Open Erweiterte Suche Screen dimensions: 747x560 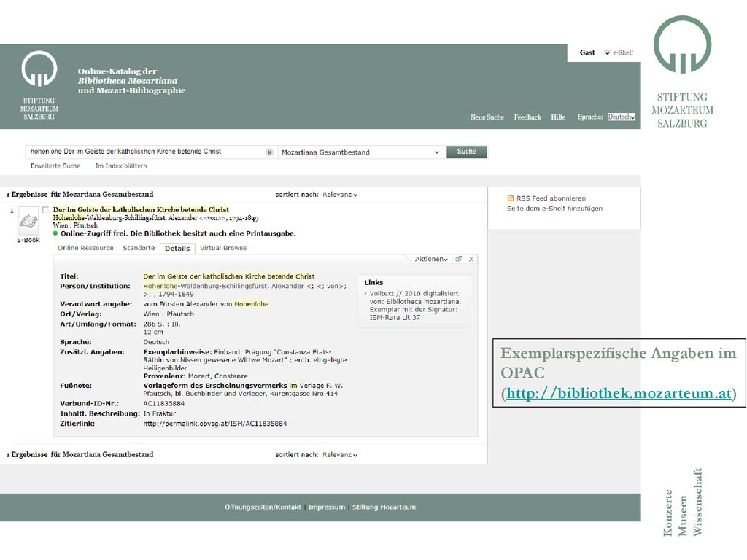[55, 166]
